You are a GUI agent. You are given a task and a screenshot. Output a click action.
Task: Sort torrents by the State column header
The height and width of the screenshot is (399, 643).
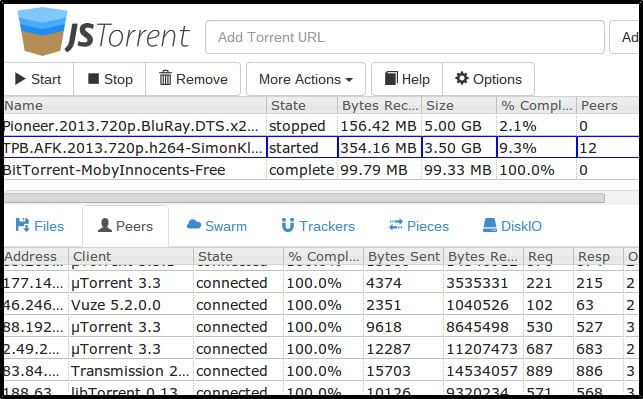(x=302, y=105)
